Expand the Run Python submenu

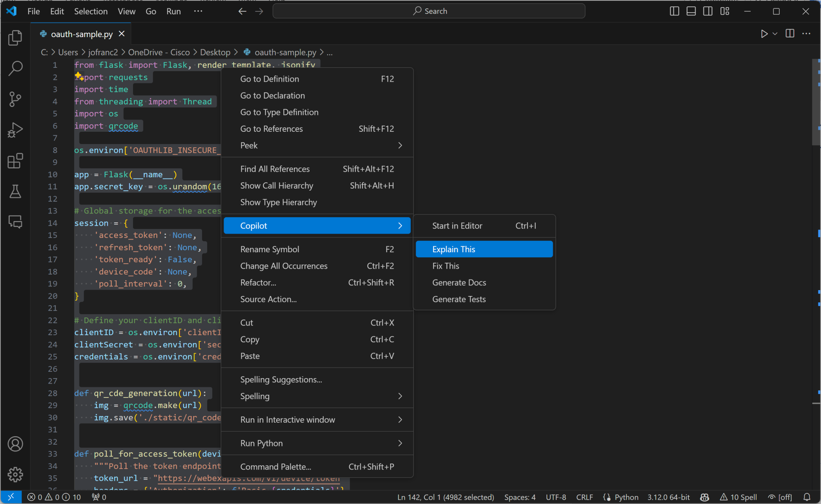pos(317,443)
